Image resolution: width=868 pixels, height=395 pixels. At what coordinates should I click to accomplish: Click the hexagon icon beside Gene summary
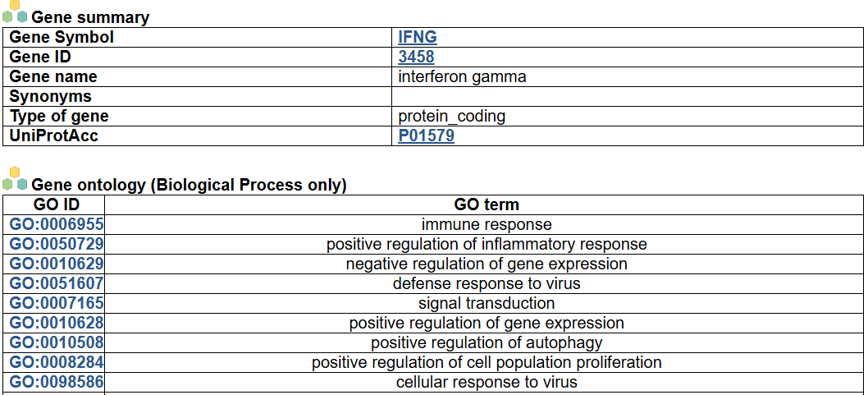[x=15, y=12]
